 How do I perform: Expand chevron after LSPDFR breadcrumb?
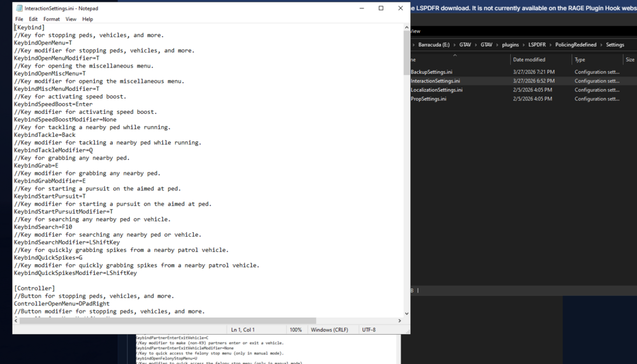(550, 45)
